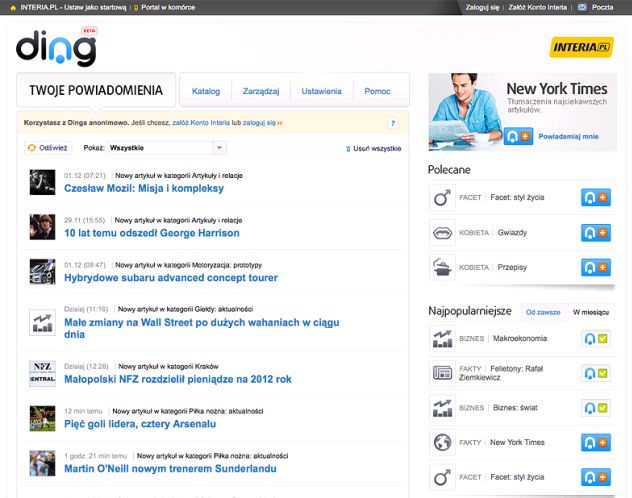The height and width of the screenshot is (498, 632).
Task: Open article Hybrydowe subaru advanced concept tourer
Action: point(171,278)
